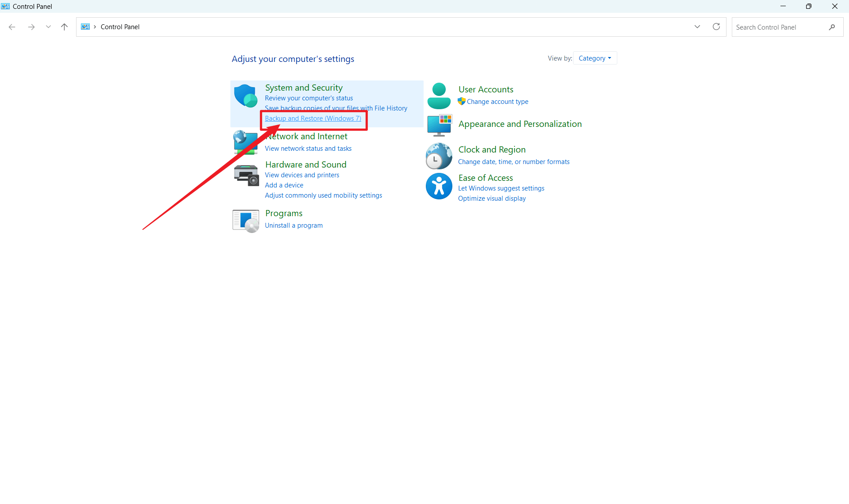Click View devices and printers
The height and width of the screenshot is (504, 849).
(302, 175)
